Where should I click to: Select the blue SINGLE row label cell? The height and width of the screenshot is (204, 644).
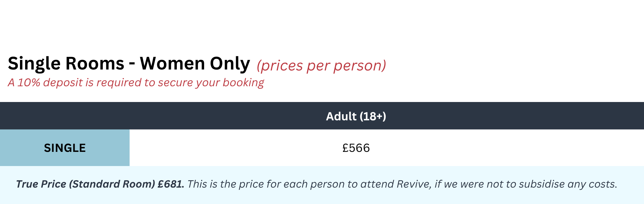click(65, 148)
